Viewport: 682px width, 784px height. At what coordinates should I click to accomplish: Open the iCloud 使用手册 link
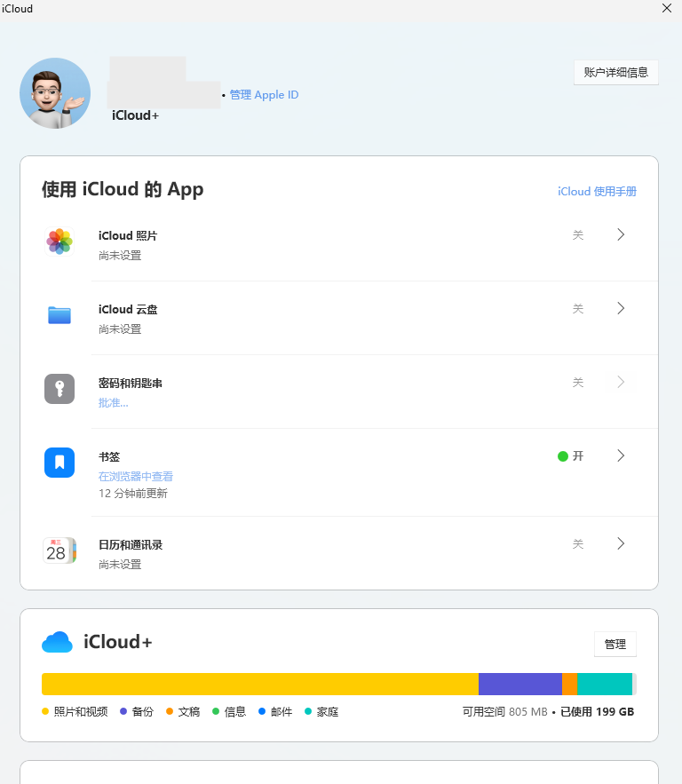597,192
